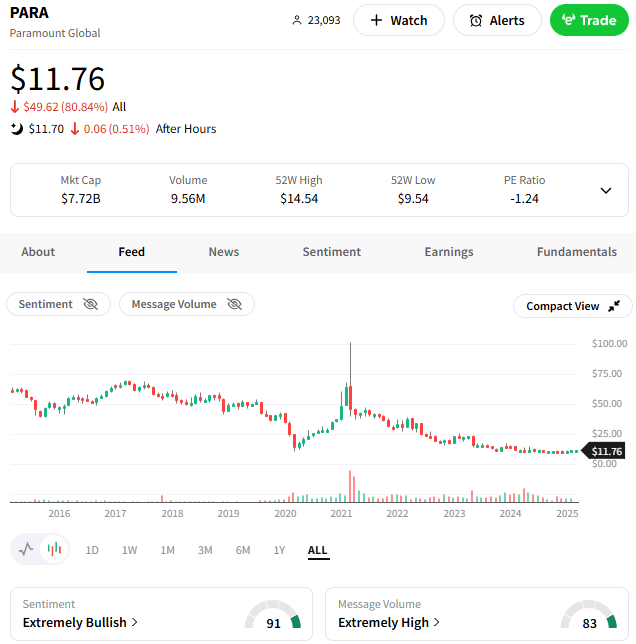Click the PE Ratio -1.24 value
This screenshot has height=644, width=636.
(524, 199)
